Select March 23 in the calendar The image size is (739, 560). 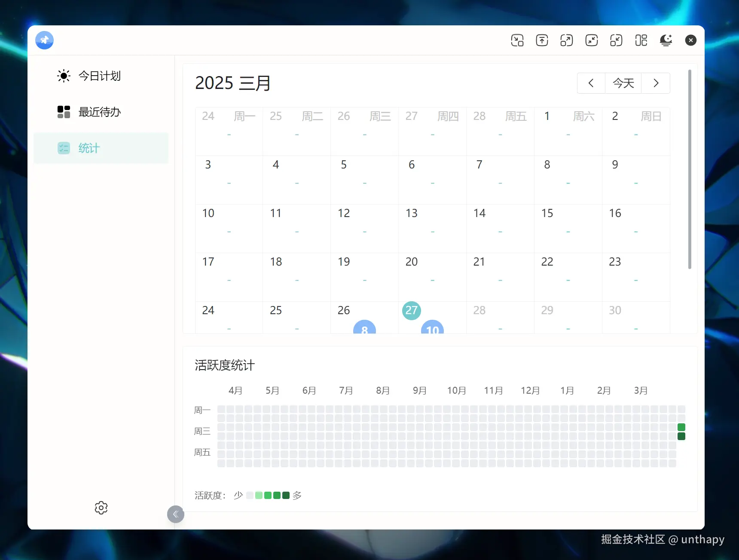coord(636,277)
